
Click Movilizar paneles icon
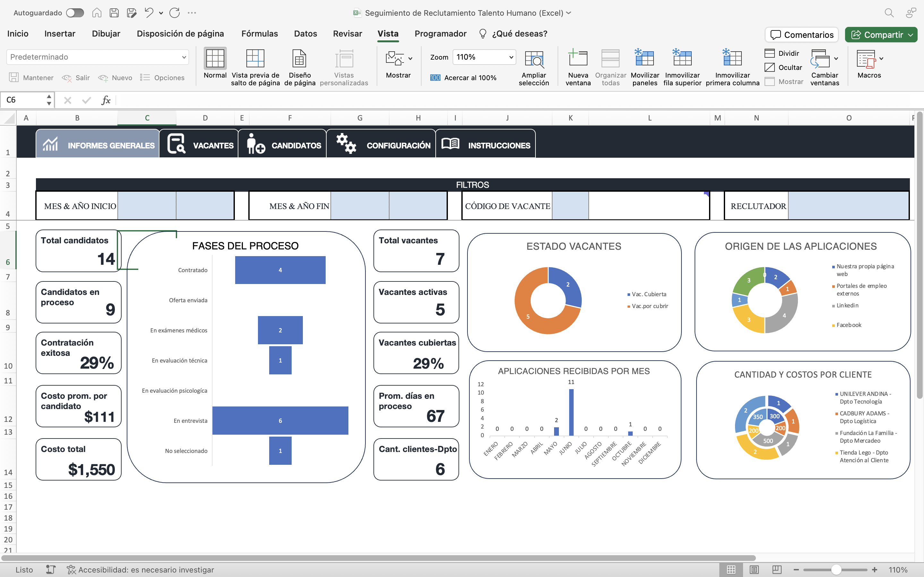click(644, 59)
